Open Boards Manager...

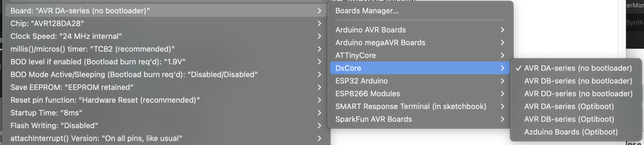[367, 11]
